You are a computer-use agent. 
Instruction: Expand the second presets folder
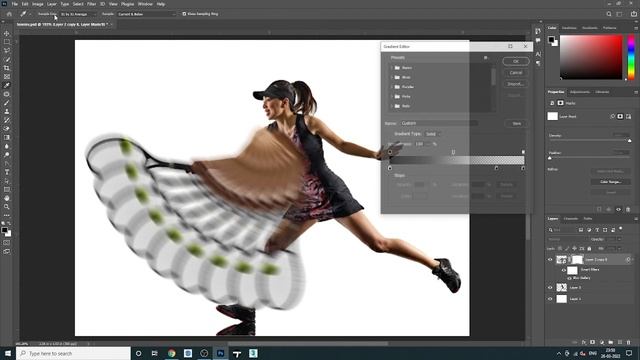[x=392, y=77]
